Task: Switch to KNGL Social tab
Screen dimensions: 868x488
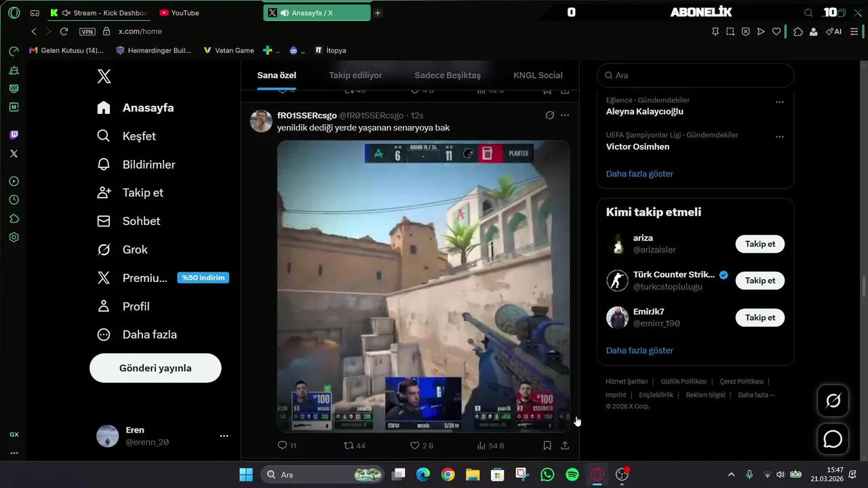Action: (x=538, y=75)
